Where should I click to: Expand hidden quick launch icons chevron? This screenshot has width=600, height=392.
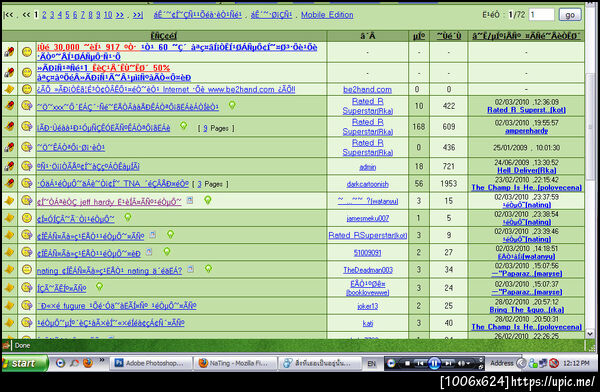tap(102, 360)
